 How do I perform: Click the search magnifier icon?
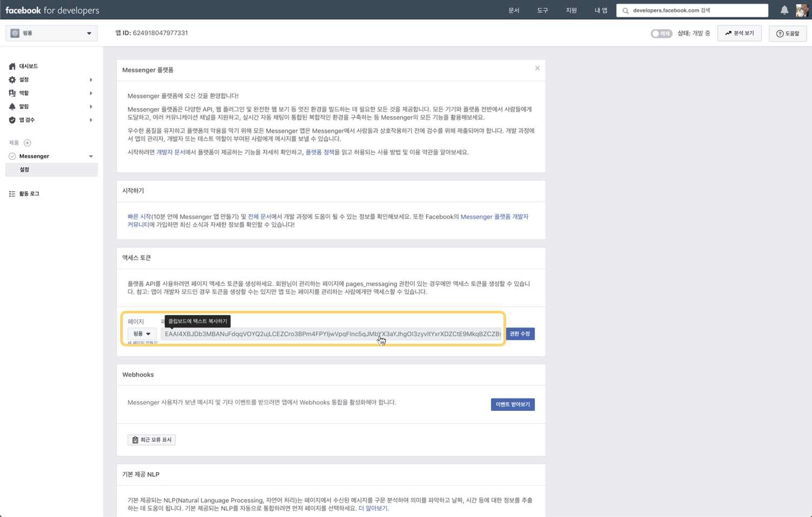pos(626,11)
